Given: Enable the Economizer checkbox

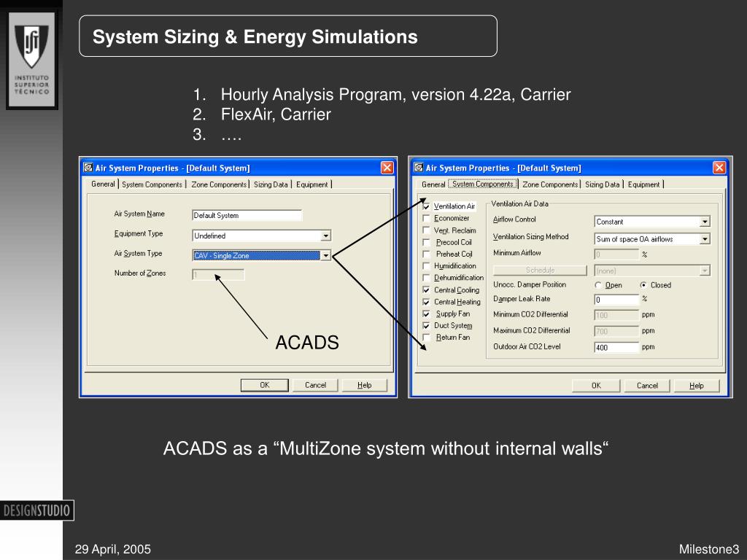Looking at the screenshot, I should point(426,218).
